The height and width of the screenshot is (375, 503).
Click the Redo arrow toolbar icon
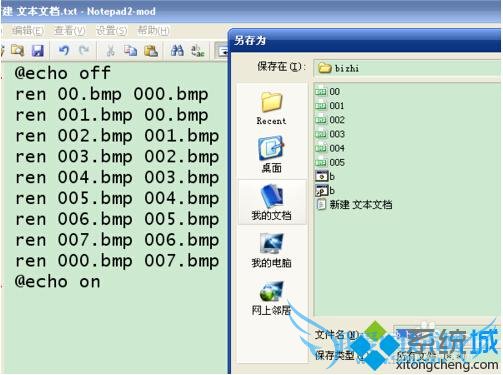click(x=84, y=51)
